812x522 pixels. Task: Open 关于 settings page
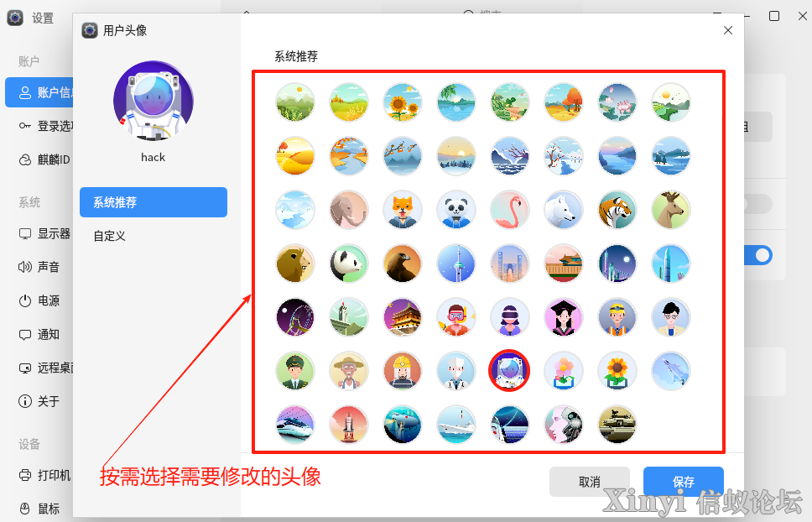click(39, 401)
